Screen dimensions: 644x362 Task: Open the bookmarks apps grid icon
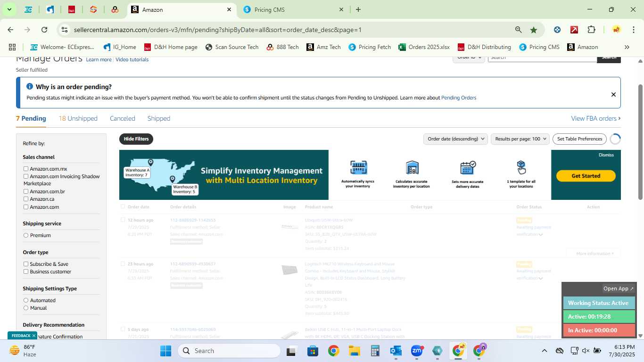pos(12,47)
